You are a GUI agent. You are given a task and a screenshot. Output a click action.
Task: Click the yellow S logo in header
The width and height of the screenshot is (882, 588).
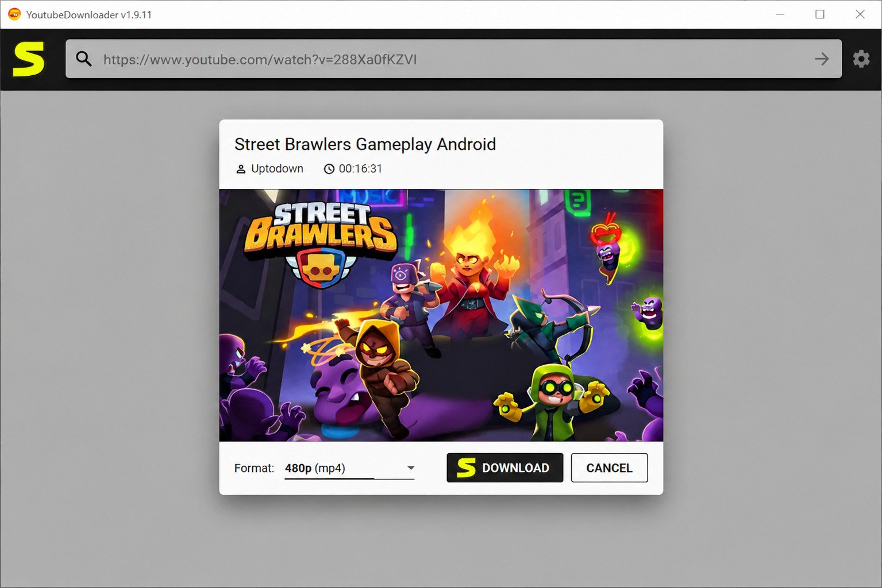click(x=29, y=59)
